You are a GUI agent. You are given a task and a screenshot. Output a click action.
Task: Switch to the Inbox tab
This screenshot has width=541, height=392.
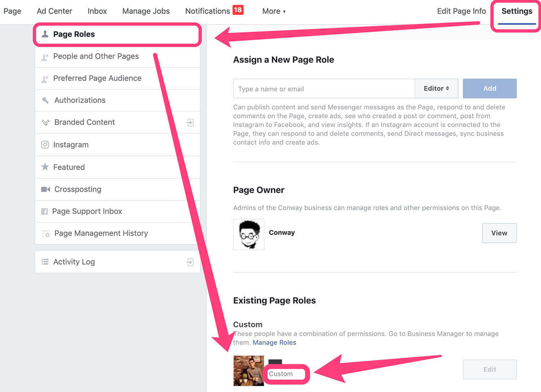[x=97, y=11]
